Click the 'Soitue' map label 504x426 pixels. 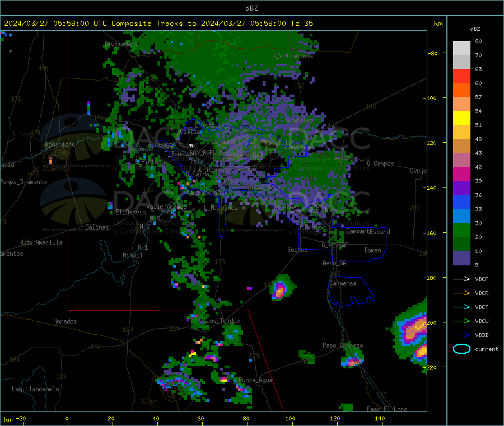point(297,250)
